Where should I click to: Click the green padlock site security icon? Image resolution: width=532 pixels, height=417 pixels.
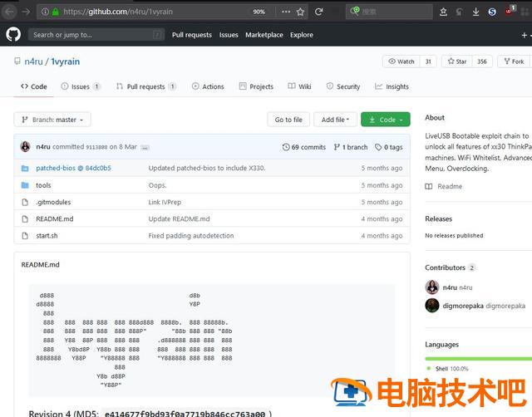point(56,12)
